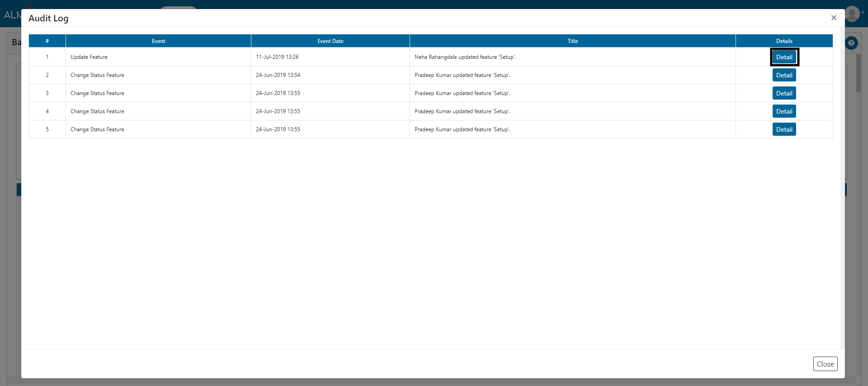Show Detail for row number 4
Viewport: 868px width, 386px height.
[x=784, y=111]
